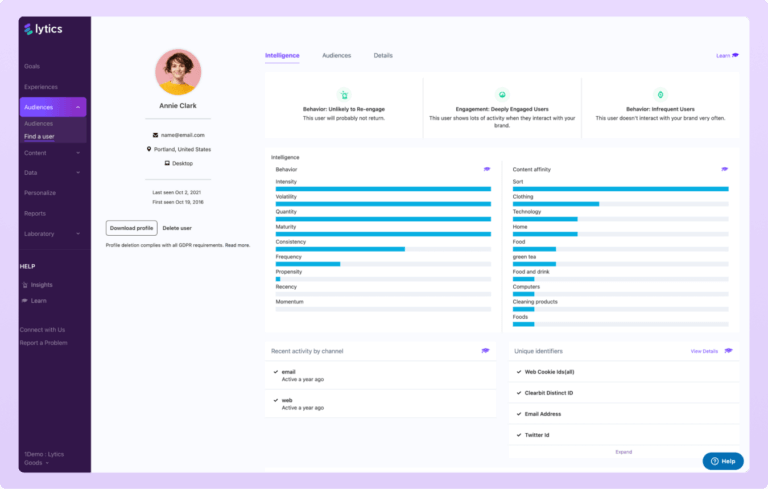The height and width of the screenshot is (489, 768).
Task: Collapse the Audiences sidebar menu
Action: click(78, 107)
